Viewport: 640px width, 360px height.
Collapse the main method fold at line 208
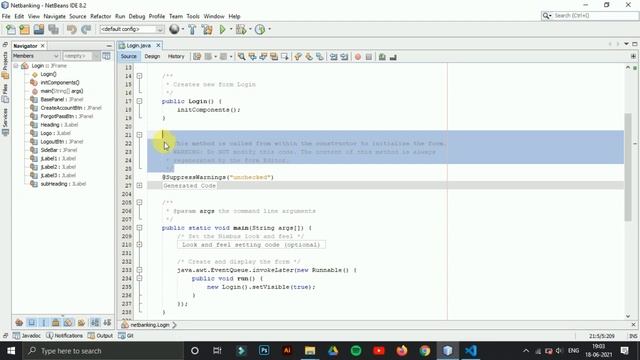click(x=140, y=228)
